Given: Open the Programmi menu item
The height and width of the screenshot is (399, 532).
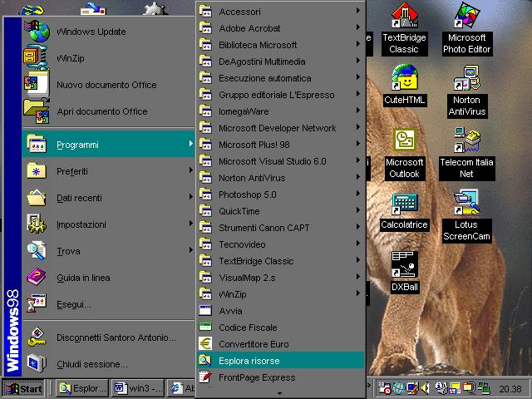Looking at the screenshot, I should click(109, 145).
